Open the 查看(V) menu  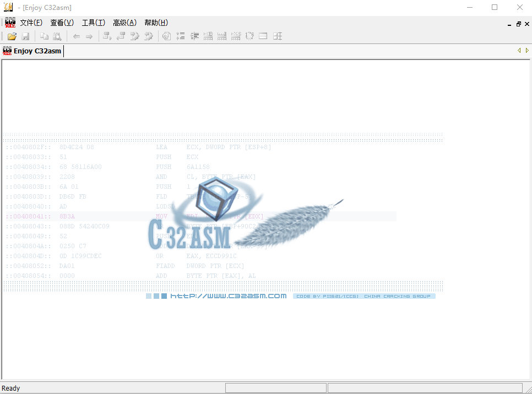pos(62,22)
